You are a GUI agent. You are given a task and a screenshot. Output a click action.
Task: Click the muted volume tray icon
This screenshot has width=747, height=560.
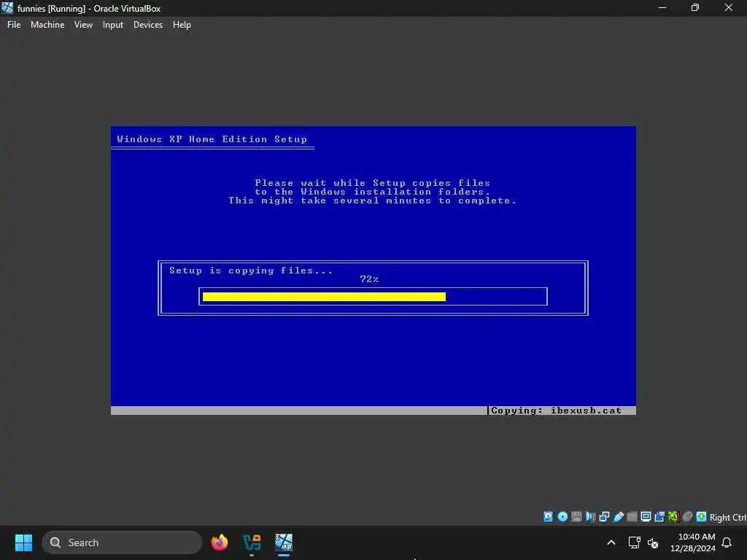pyautogui.click(x=653, y=542)
